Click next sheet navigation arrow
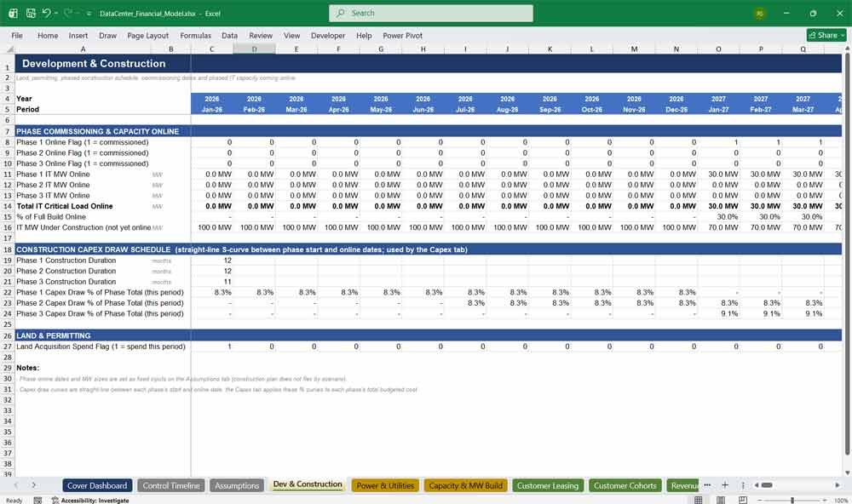 (x=34, y=485)
